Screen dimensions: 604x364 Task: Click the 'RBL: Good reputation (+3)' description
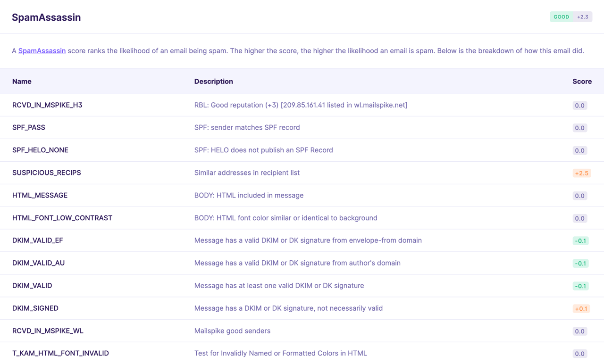301,105
